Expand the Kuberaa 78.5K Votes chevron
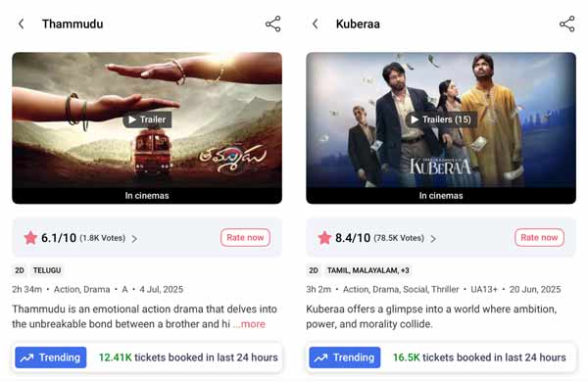 [x=433, y=239]
